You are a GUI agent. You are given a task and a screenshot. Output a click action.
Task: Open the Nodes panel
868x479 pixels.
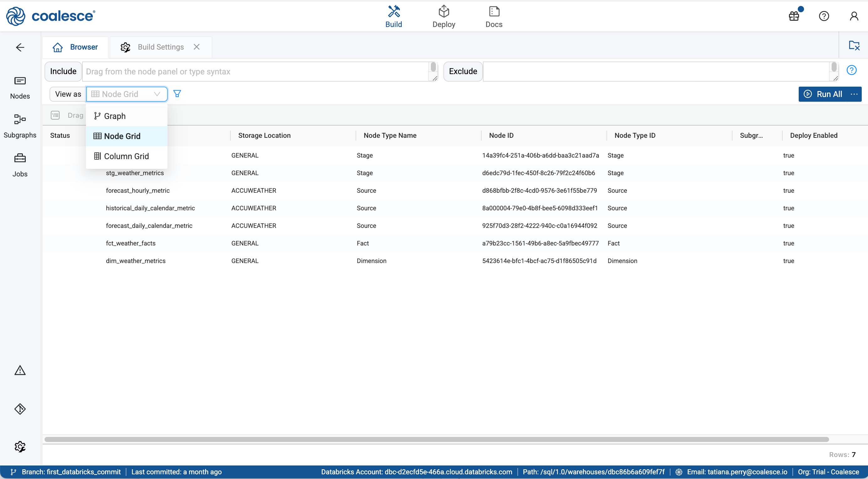pyautogui.click(x=20, y=88)
